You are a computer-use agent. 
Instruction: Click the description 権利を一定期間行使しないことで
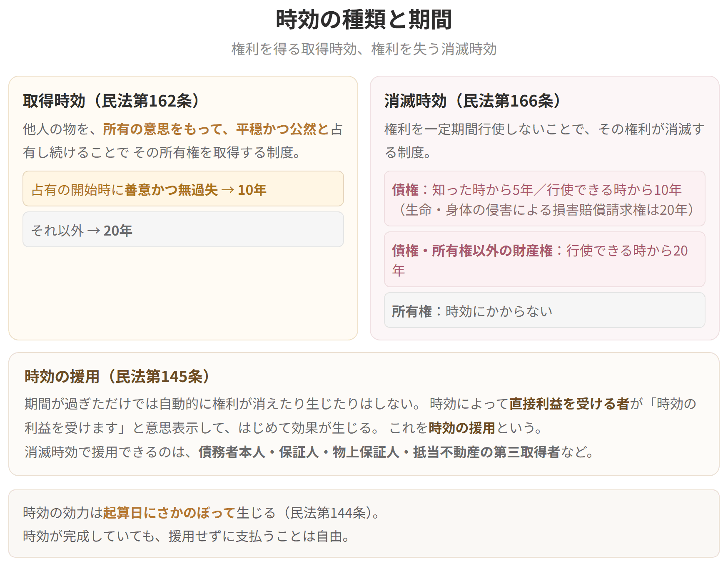tap(545, 141)
